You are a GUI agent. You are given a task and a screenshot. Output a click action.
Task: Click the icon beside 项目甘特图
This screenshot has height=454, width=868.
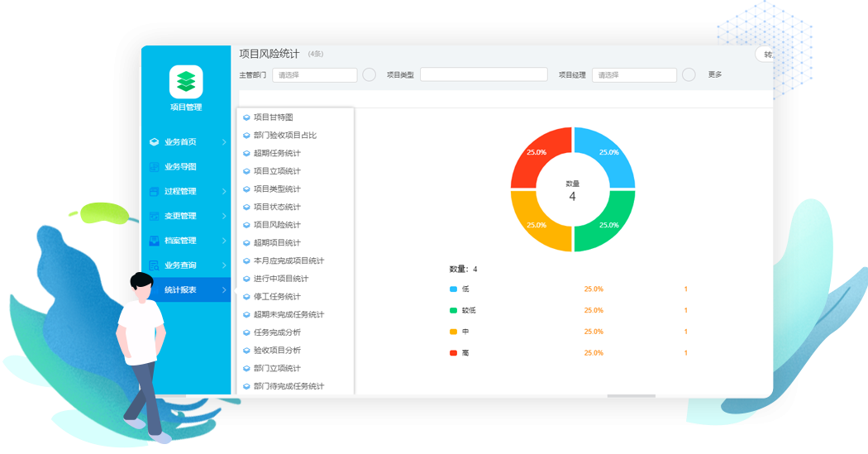pyautogui.click(x=246, y=117)
